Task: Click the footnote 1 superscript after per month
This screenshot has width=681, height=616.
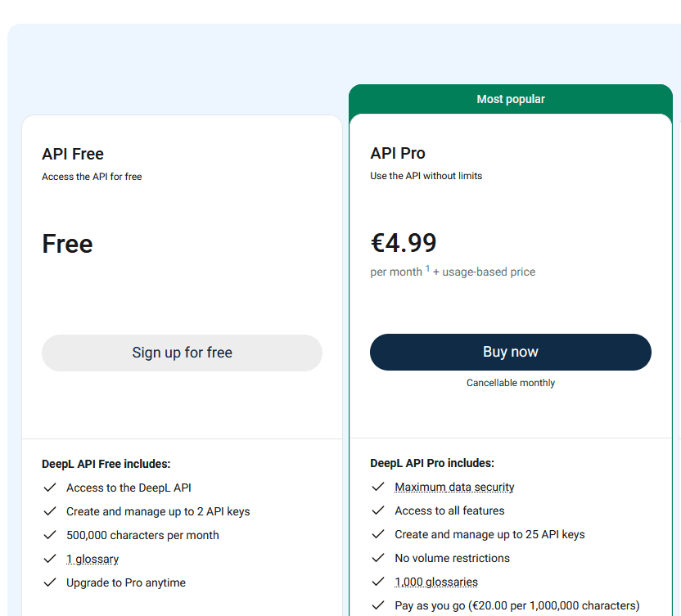Action: pyautogui.click(x=427, y=268)
